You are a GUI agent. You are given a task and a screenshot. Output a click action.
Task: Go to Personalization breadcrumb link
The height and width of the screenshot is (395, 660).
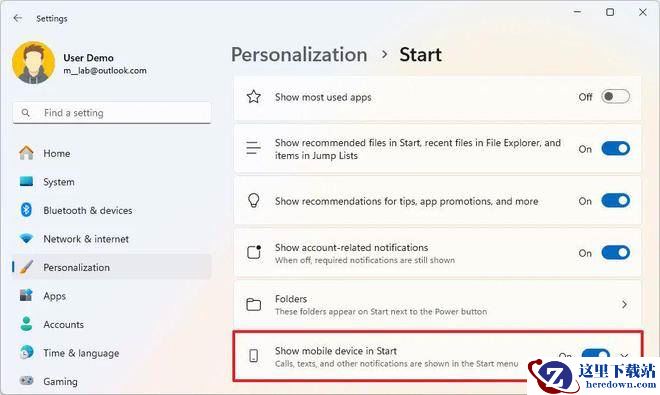(299, 55)
